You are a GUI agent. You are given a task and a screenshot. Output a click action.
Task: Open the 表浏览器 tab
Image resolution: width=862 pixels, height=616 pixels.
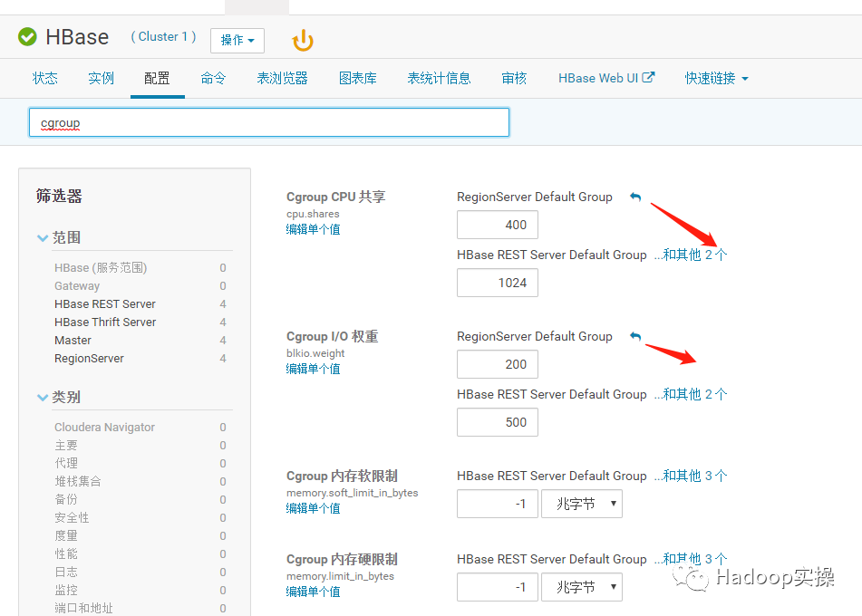click(x=283, y=79)
